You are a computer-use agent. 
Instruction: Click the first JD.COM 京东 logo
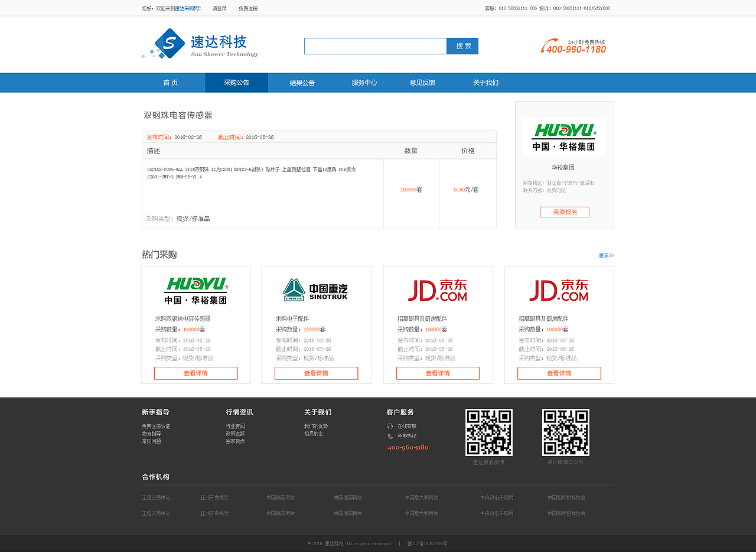(437, 289)
